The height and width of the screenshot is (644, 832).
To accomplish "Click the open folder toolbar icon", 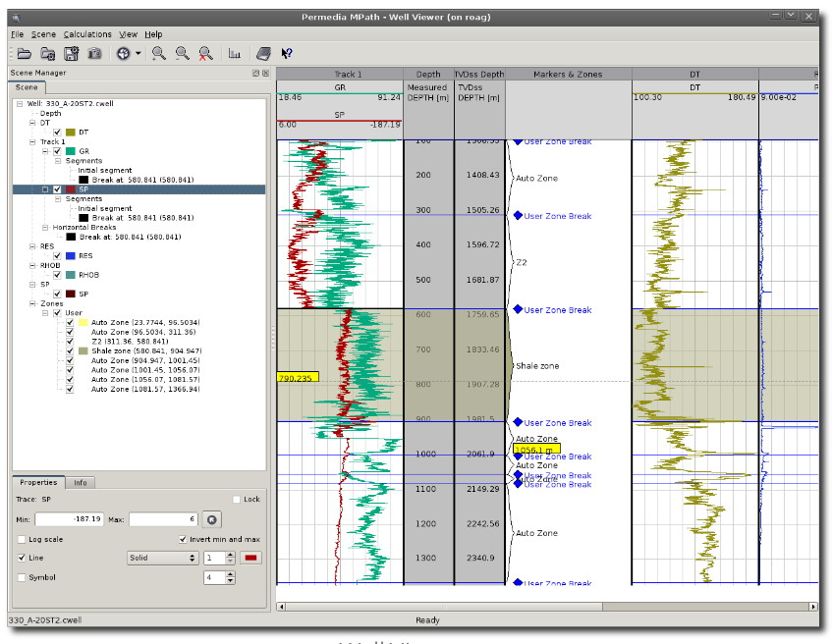I will tap(24, 54).
